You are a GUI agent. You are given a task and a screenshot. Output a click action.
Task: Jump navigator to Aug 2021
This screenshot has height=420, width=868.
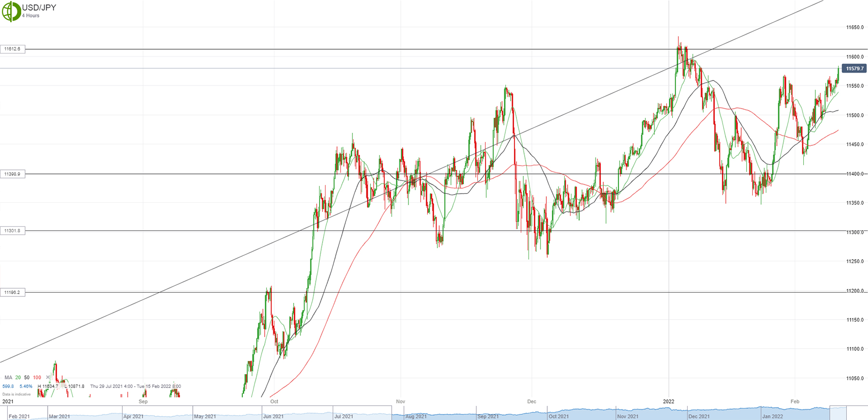tap(416, 416)
